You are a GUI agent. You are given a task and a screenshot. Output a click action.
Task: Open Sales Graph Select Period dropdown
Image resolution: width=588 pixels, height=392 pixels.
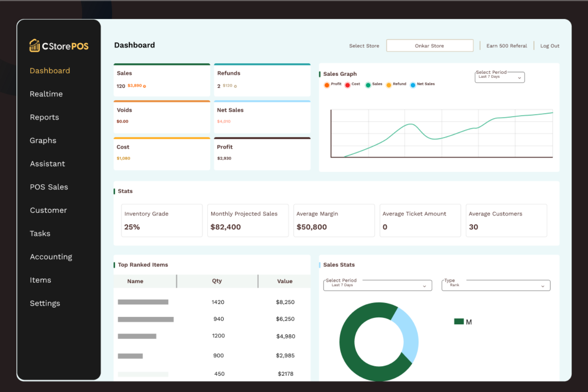coord(500,77)
